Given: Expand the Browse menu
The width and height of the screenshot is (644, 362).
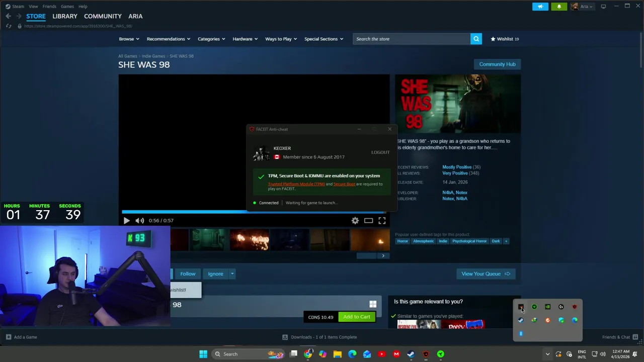Looking at the screenshot, I should (x=129, y=39).
